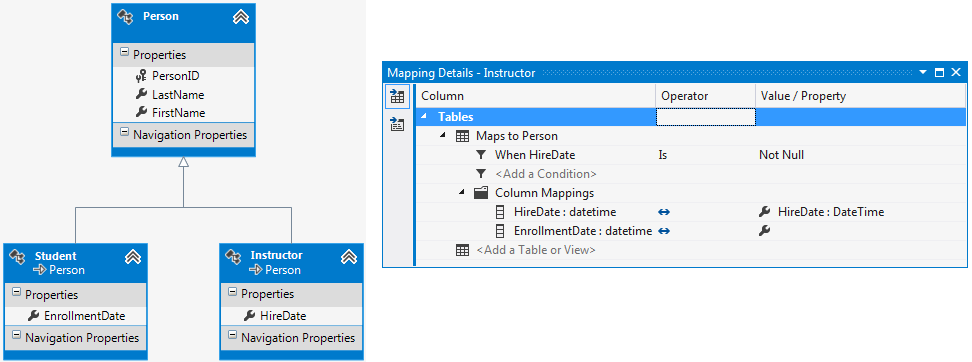Click the Person entity type icon

125,17
